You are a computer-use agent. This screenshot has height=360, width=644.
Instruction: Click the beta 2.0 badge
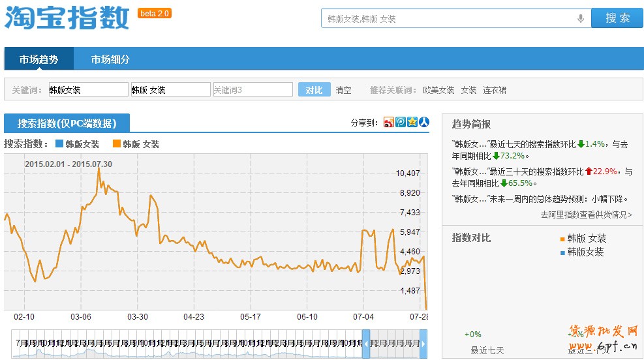[x=155, y=13]
